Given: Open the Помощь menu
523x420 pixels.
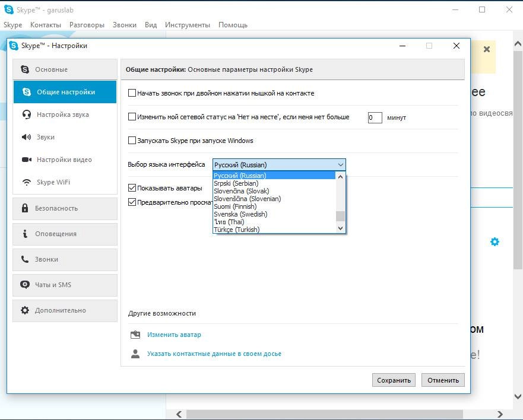Looking at the screenshot, I should pos(233,25).
